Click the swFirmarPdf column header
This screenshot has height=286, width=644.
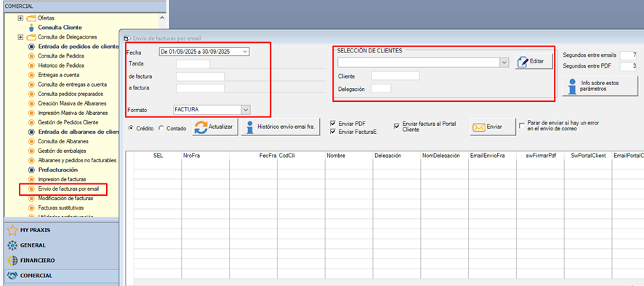(541, 156)
